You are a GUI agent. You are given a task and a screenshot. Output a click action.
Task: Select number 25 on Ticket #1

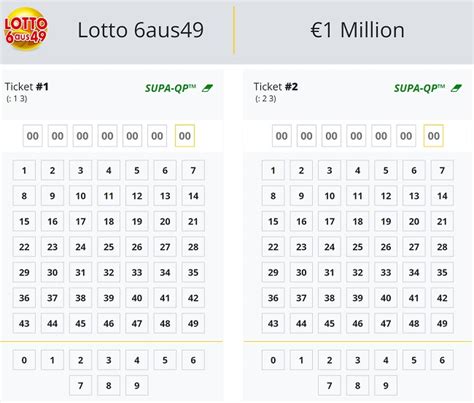[x=109, y=247]
